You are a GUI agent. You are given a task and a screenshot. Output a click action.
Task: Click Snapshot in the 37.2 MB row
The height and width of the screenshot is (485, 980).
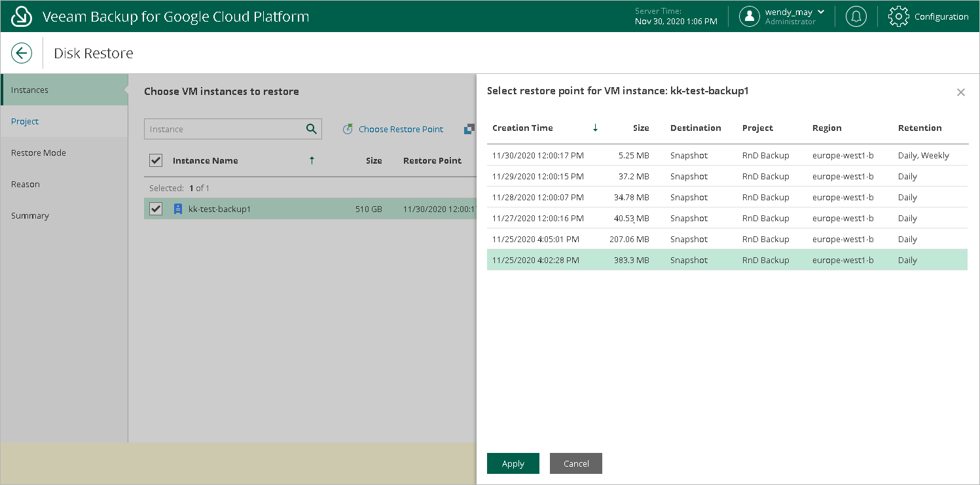click(689, 177)
